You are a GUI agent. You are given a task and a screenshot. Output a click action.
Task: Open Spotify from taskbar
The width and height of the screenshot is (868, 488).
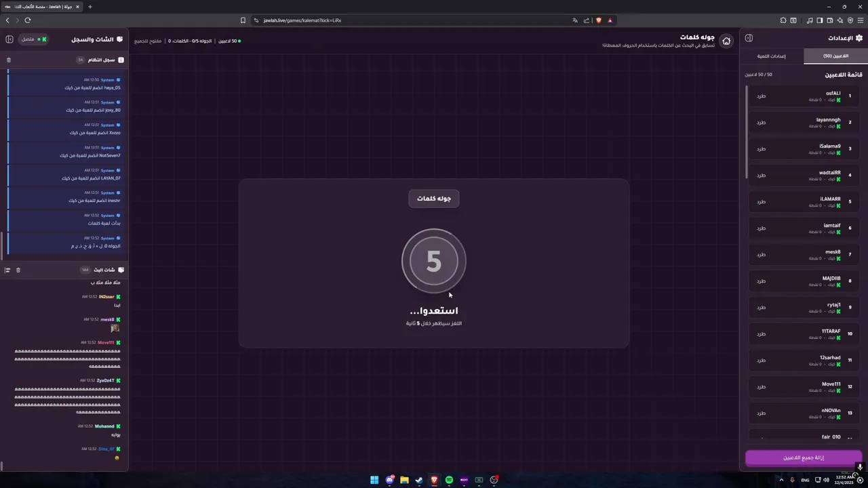[449, 480]
